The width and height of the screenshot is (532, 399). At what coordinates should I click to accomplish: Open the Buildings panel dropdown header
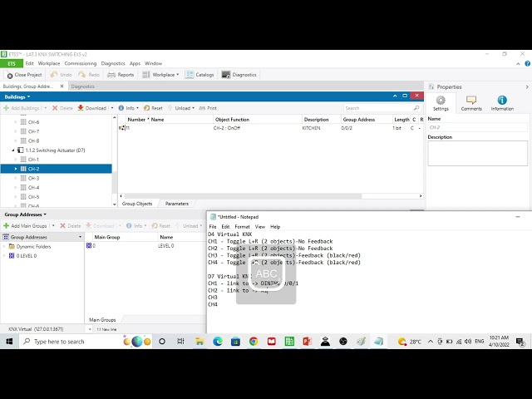pos(17,96)
